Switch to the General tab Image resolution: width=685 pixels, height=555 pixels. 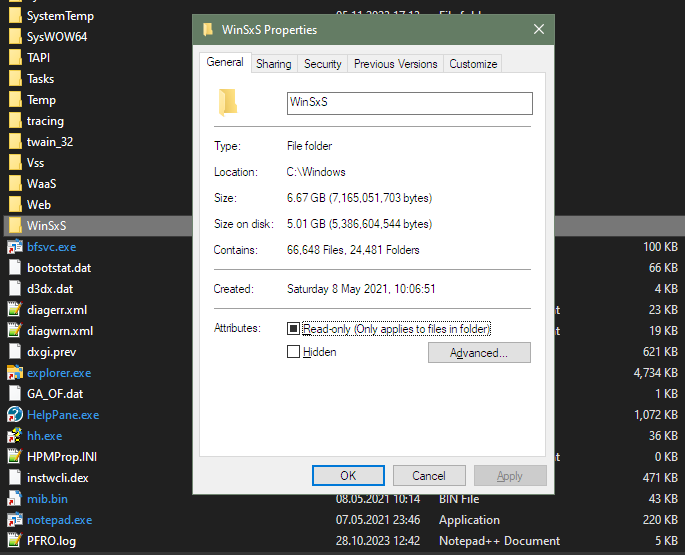tap(225, 62)
